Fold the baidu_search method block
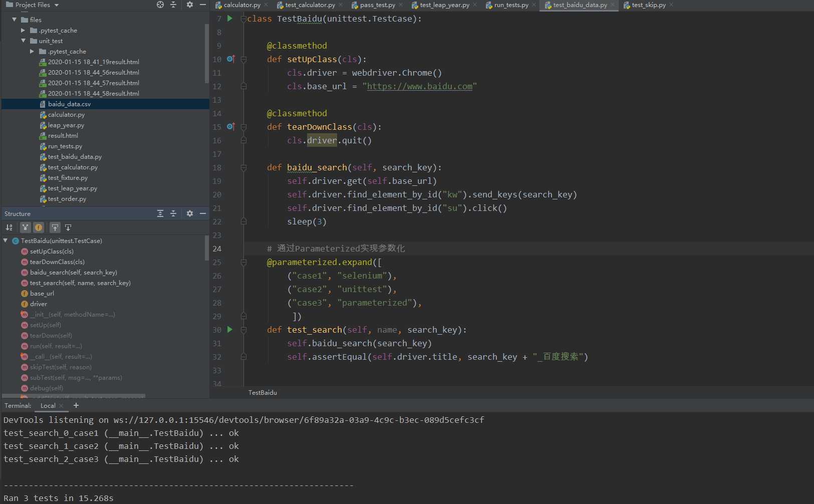Viewport: 814px width, 504px height. (243, 167)
